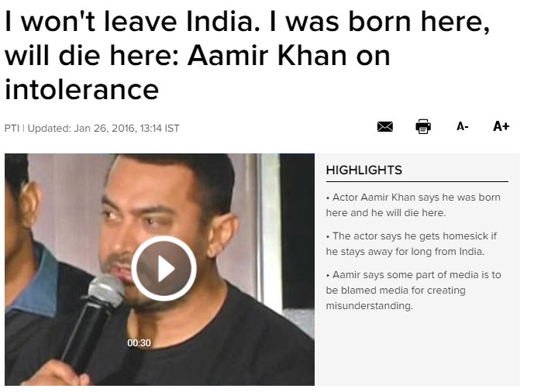Play the video using the round play button

164,269
